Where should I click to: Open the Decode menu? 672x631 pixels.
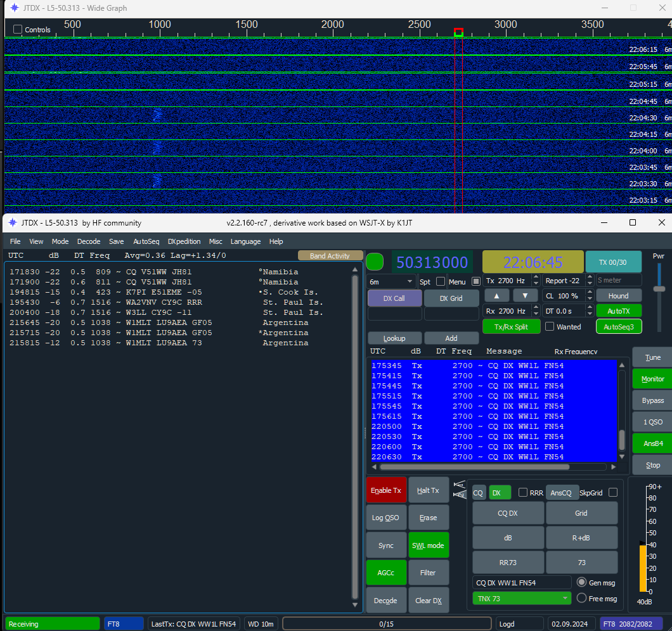(x=89, y=241)
